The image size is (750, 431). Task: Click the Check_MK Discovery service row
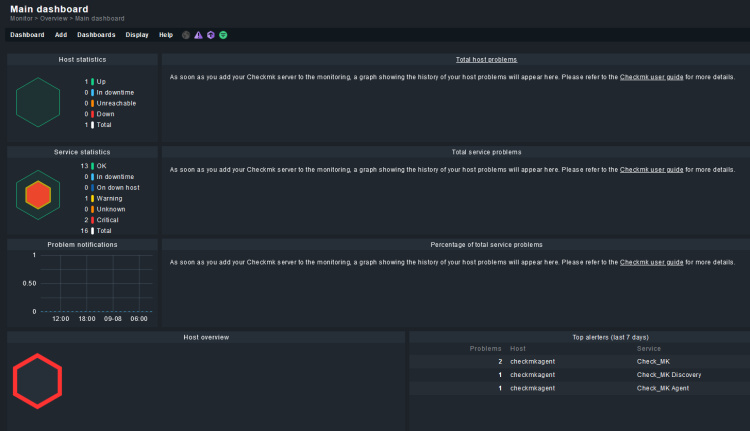tap(669, 375)
